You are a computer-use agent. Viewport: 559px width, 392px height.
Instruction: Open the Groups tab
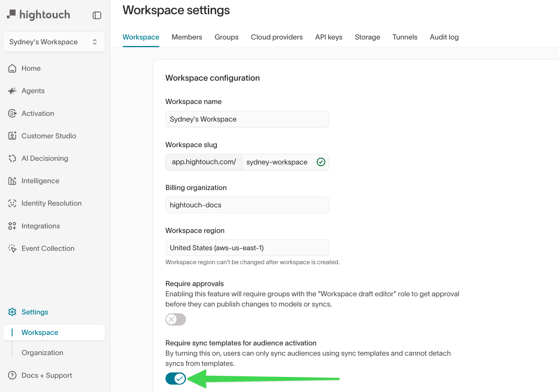[226, 37]
